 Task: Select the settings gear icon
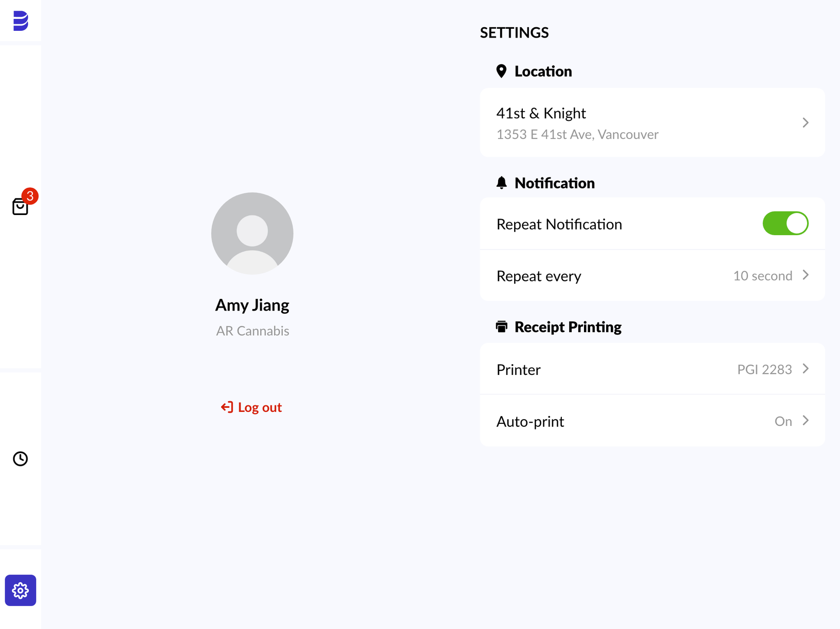[21, 590]
